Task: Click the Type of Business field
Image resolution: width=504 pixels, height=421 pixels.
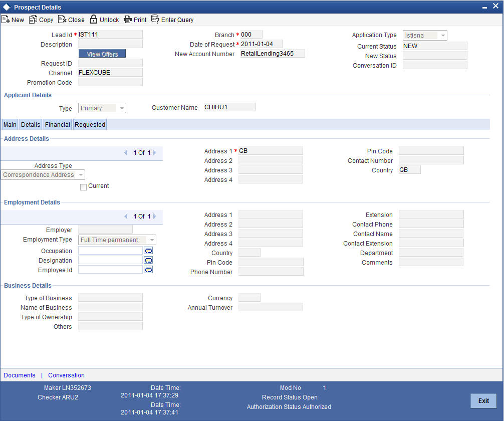Action: pos(110,298)
